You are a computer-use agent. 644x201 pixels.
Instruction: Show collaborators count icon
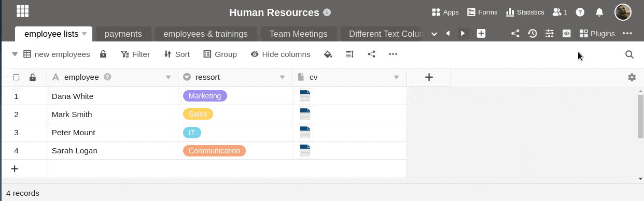[x=559, y=12]
